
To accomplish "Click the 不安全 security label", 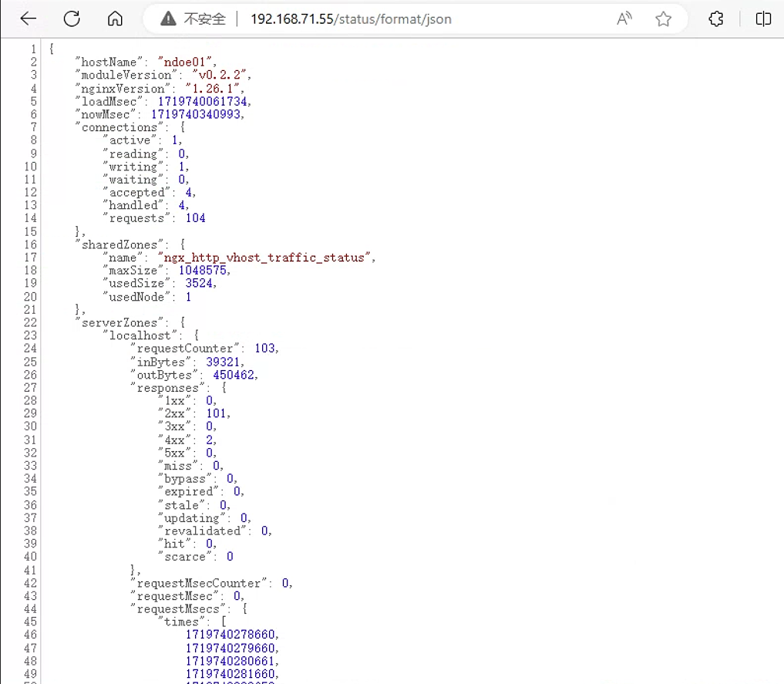I will 204,19.
